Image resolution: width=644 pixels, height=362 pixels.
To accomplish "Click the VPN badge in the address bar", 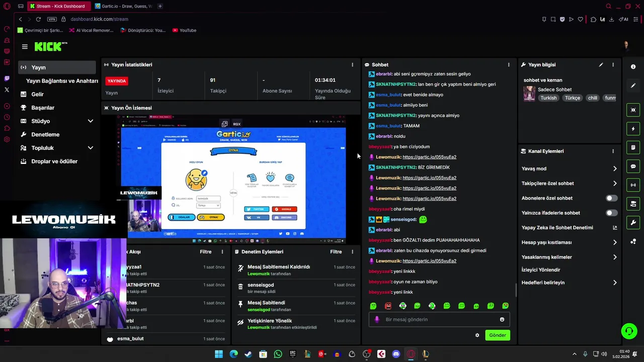I will tap(52, 19).
